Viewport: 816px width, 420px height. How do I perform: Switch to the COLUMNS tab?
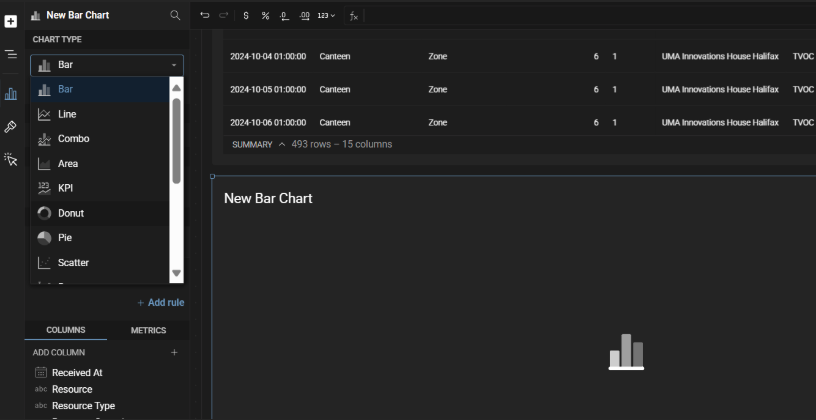66,330
